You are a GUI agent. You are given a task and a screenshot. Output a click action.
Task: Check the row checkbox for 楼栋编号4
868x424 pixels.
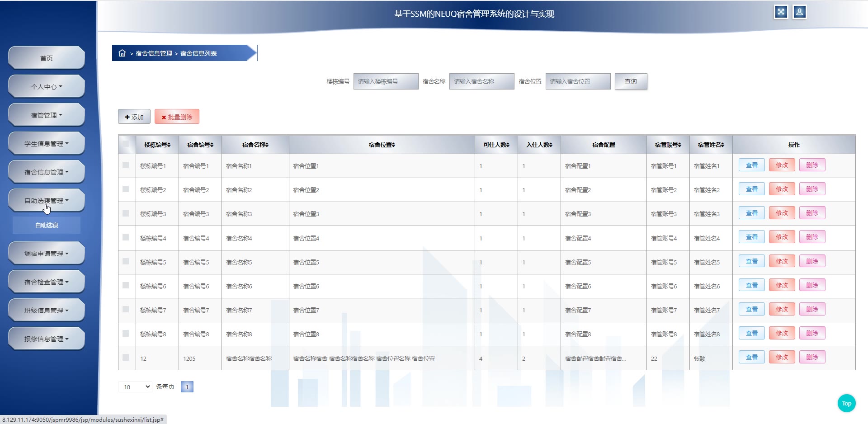click(x=126, y=237)
